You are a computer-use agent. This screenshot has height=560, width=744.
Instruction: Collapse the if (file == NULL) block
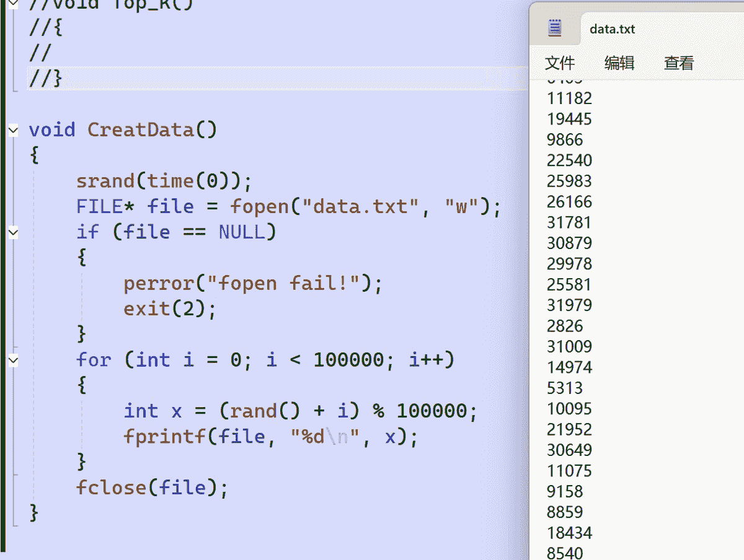click(x=13, y=232)
